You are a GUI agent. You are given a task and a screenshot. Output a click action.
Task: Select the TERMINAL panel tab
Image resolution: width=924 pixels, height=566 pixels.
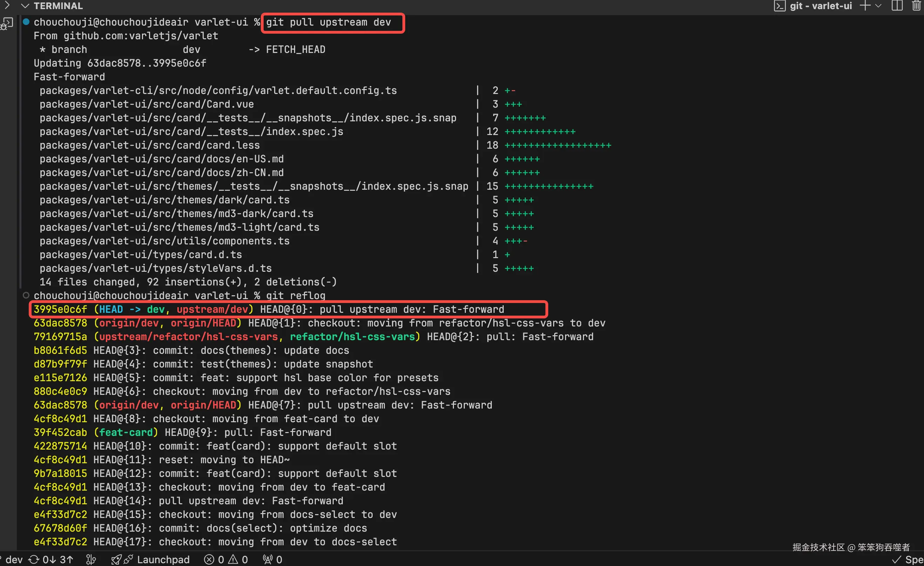[x=58, y=6]
